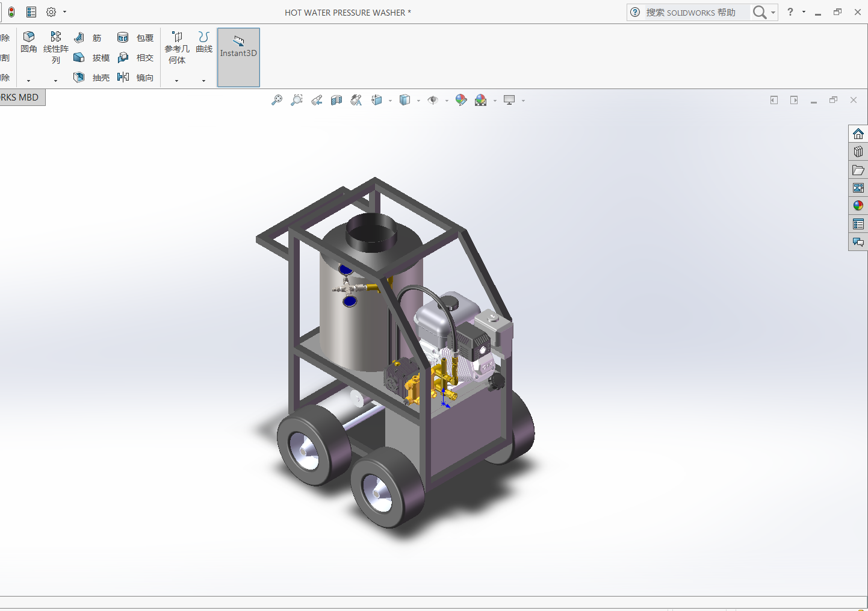Viewport: 868px width, 611px height.
Task: Click the Edit Appearance color ball icon
Action: point(461,101)
